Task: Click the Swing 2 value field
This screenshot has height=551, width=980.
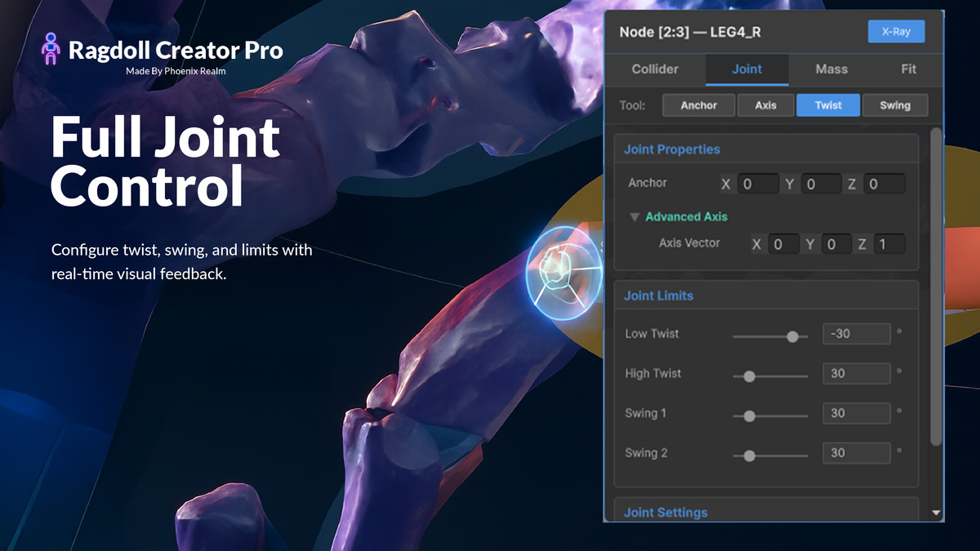Action: pos(856,453)
